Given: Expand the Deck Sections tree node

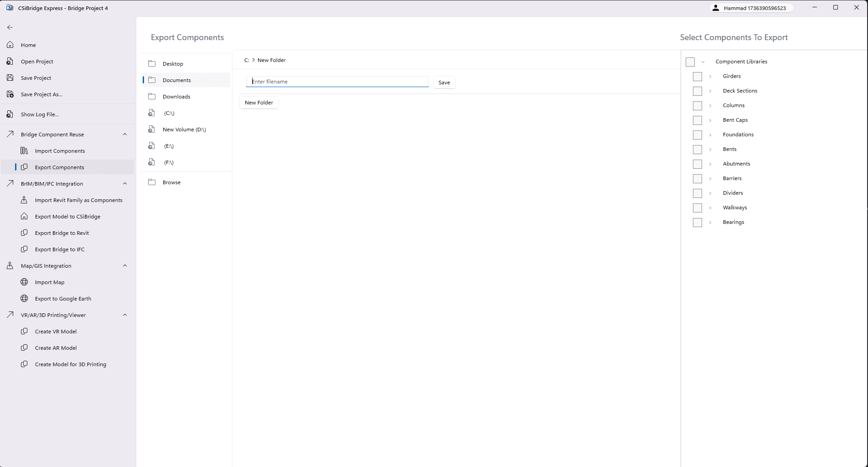Looking at the screenshot, I should (710, 91).
